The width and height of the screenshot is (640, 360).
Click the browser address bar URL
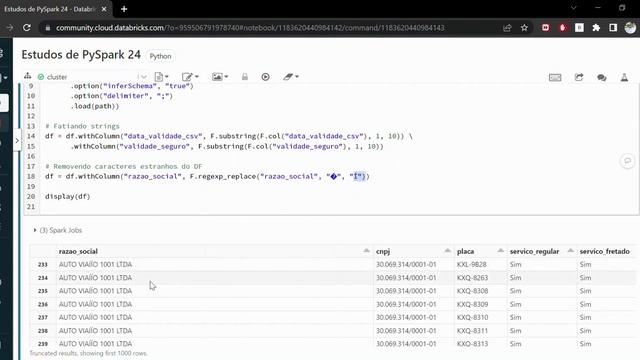[250, 28]
